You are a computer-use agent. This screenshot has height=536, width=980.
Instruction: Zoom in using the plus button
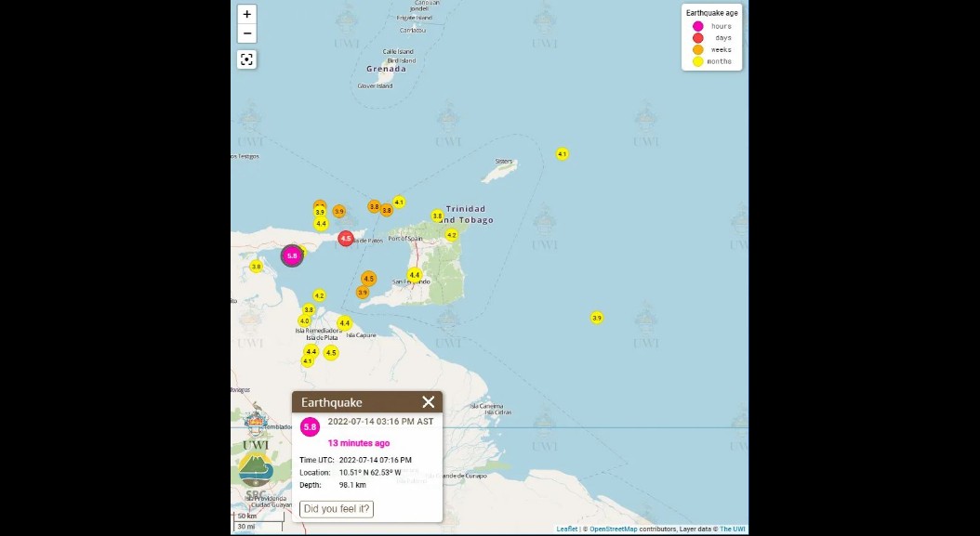point(246,14)
